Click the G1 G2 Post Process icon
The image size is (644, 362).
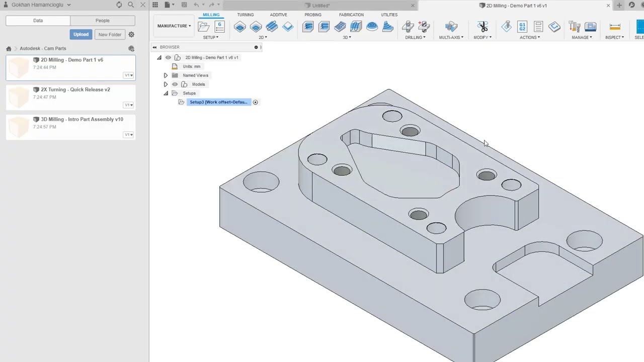point(522,27)
